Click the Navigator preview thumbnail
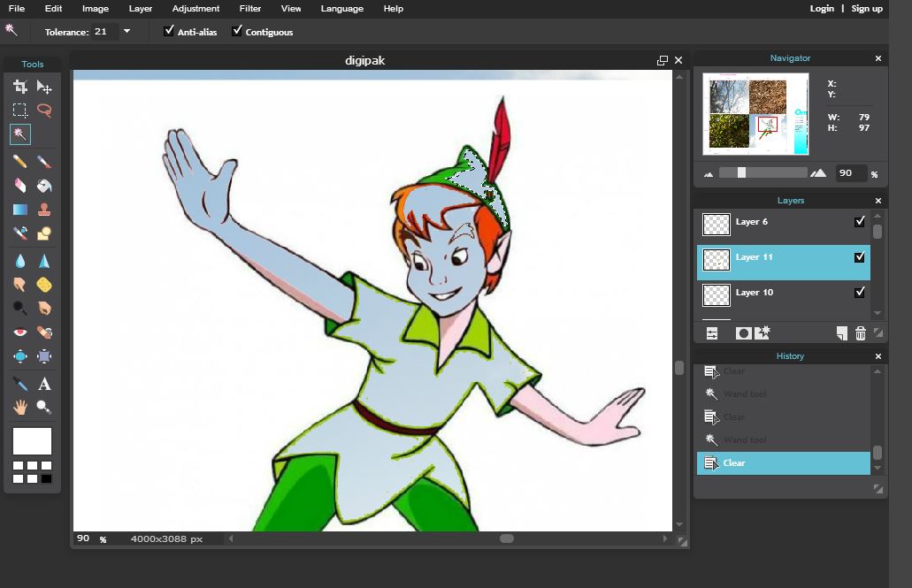Viewport: 912px width, 588px height. coord(755,114)
